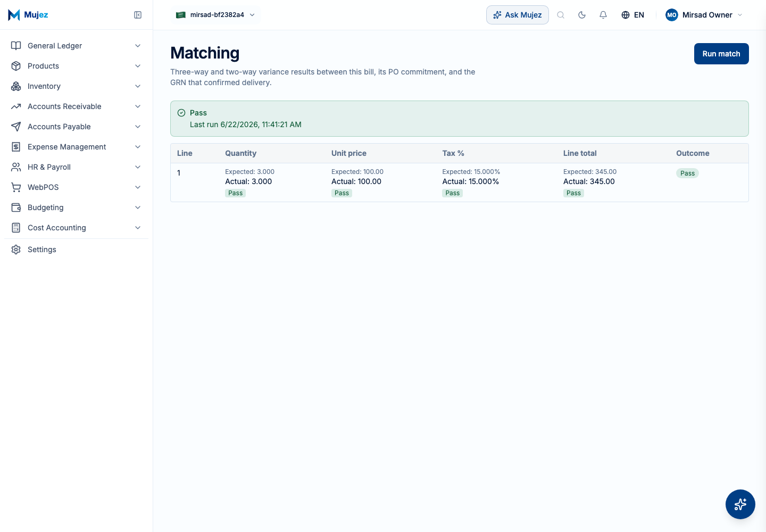
Task: Click the Tax % column header
Action: [x=453, y=153]
